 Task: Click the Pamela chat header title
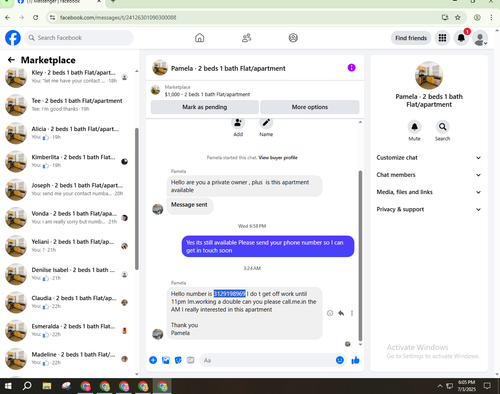[228, 68]
